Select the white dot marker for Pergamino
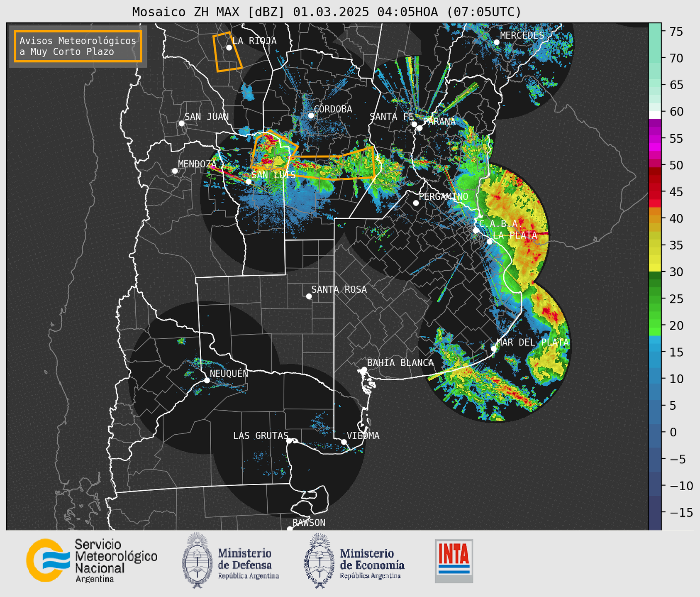 416,203
